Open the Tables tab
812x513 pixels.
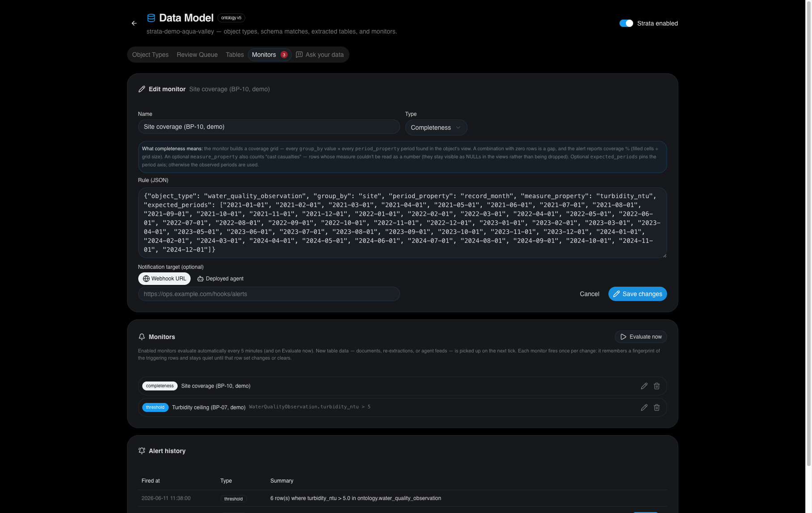tap(235, 55)
